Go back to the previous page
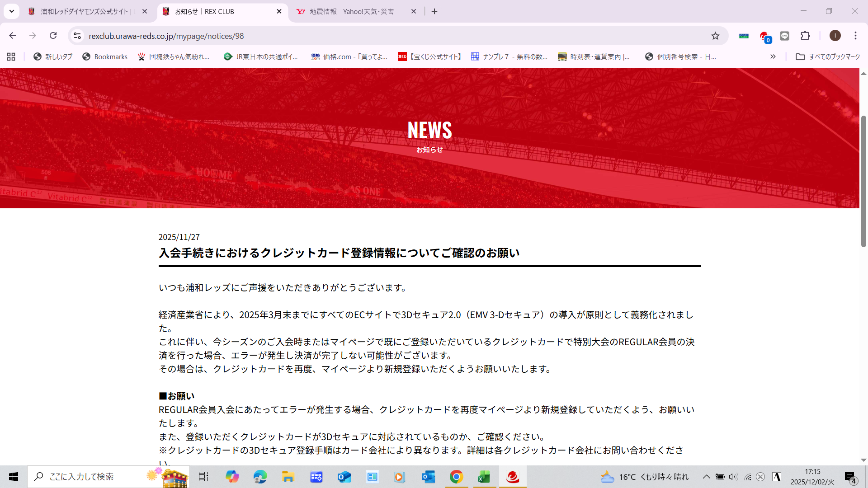 pyautogui.click(x=13, y=36)
